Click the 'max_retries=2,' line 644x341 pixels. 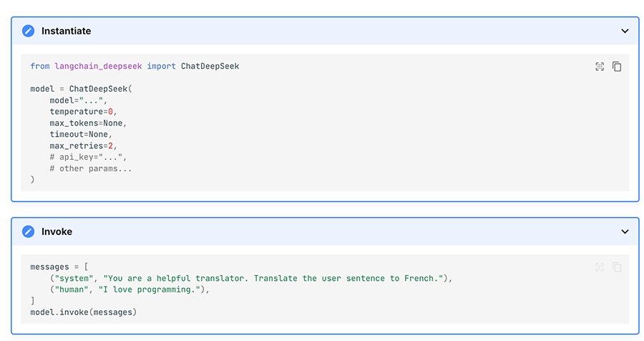click(x=84, y=145)
